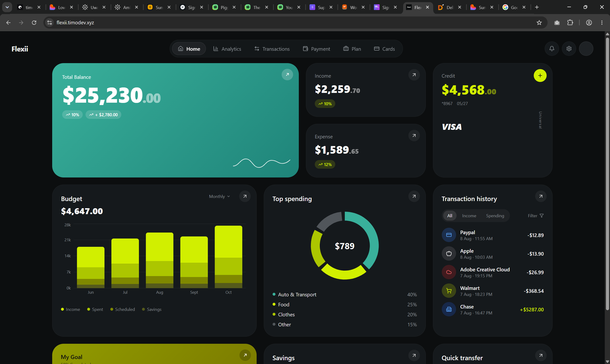The height and width of the screenshot is (364, 610).
Task: Select the All transactions filter toggle
Action: tap(450, 216)
